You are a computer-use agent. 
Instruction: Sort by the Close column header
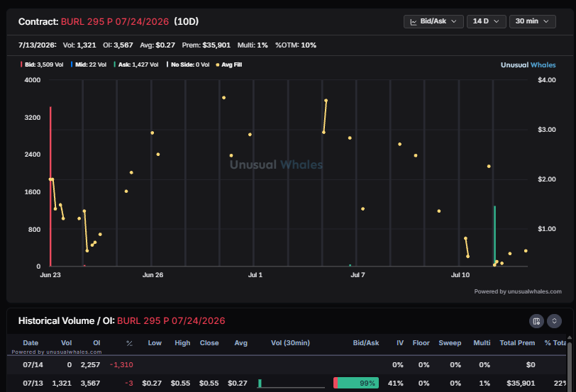[209, 343]
